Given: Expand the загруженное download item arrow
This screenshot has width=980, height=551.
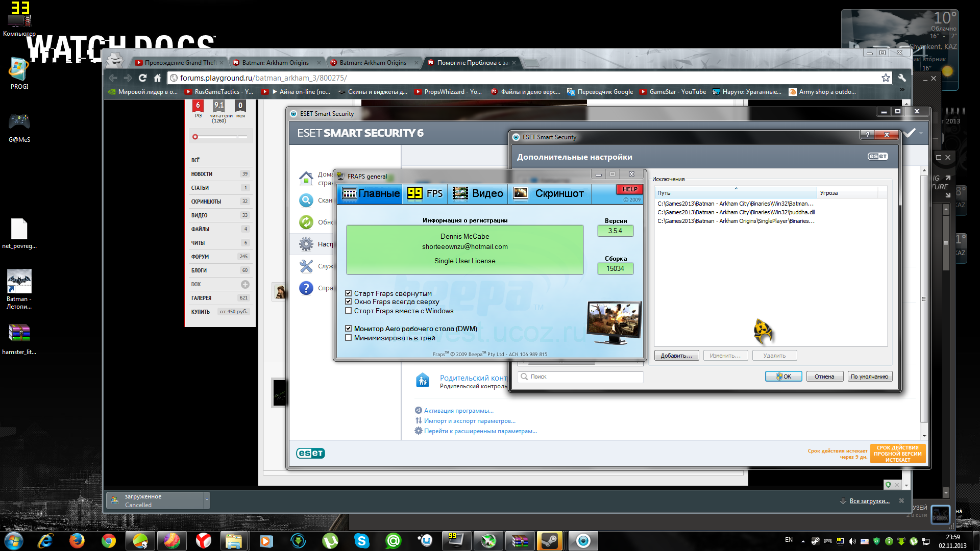Looking at the screenshot, I should click(207, 500).
